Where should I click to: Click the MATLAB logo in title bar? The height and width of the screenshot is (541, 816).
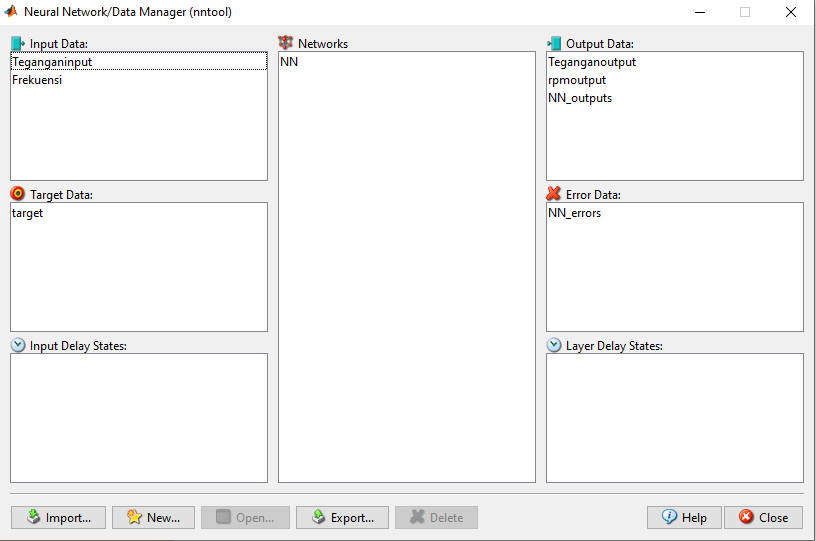point(11,11)
